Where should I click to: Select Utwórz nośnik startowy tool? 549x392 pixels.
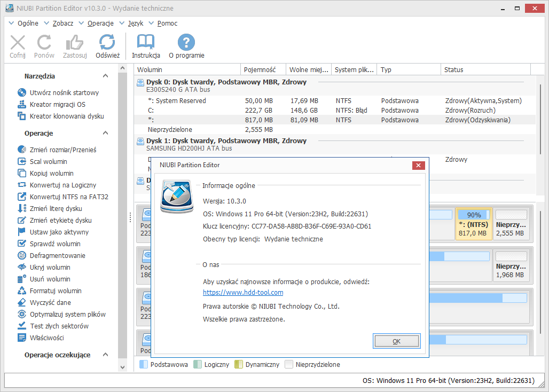point(58,93)
